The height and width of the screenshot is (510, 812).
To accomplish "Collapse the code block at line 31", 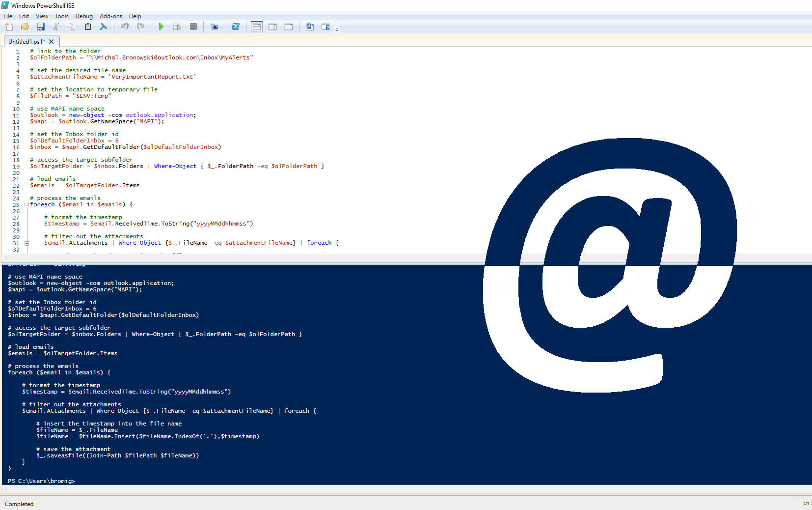I will coord(27,243).
